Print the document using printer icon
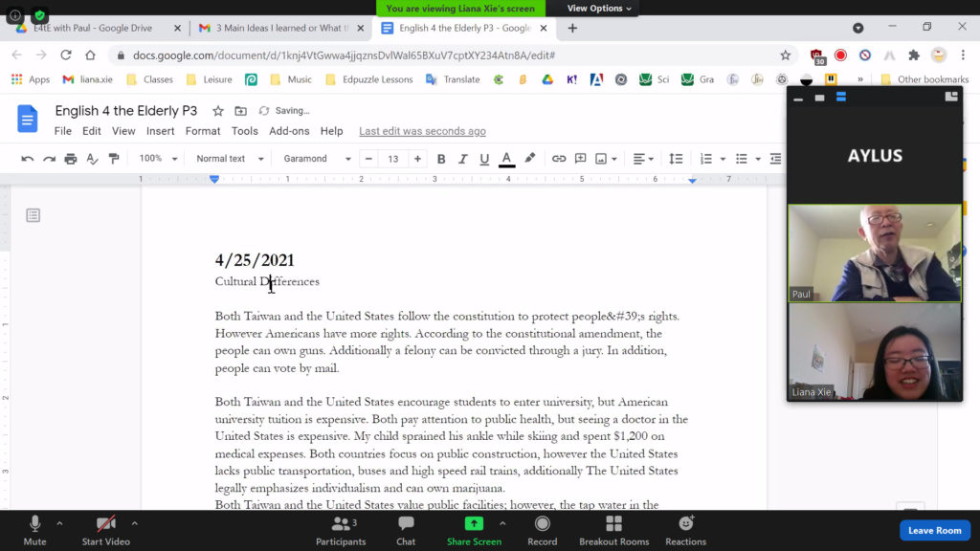This screenshot has width=980, height=551. point(71,159)
